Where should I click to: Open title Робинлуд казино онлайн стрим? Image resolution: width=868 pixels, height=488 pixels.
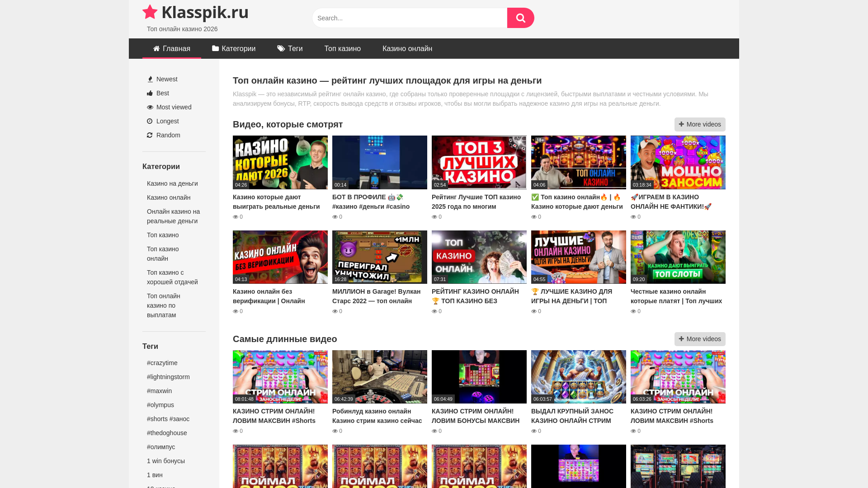point(377,416)
